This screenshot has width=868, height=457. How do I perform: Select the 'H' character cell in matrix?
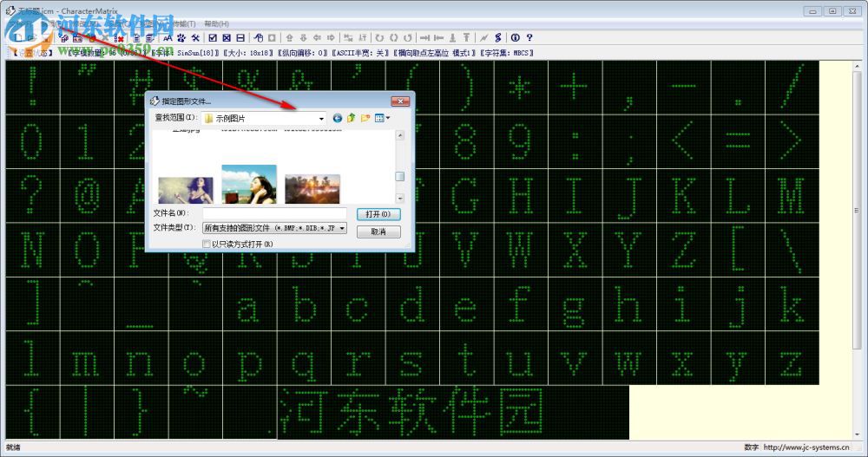coord(522,196)
